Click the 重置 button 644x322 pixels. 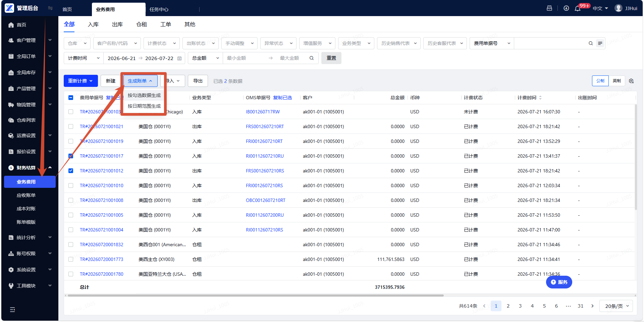(x=331, y=58)
